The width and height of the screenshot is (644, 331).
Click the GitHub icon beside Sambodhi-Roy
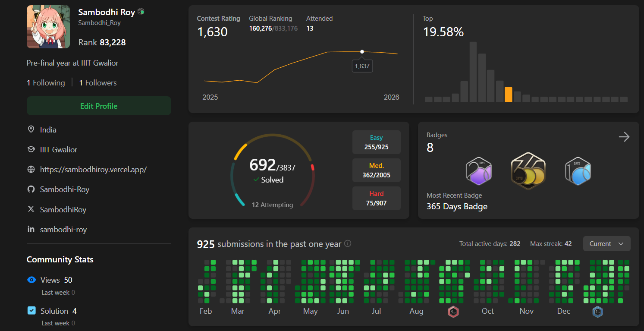pyautogui.click(x=31, y=189)
